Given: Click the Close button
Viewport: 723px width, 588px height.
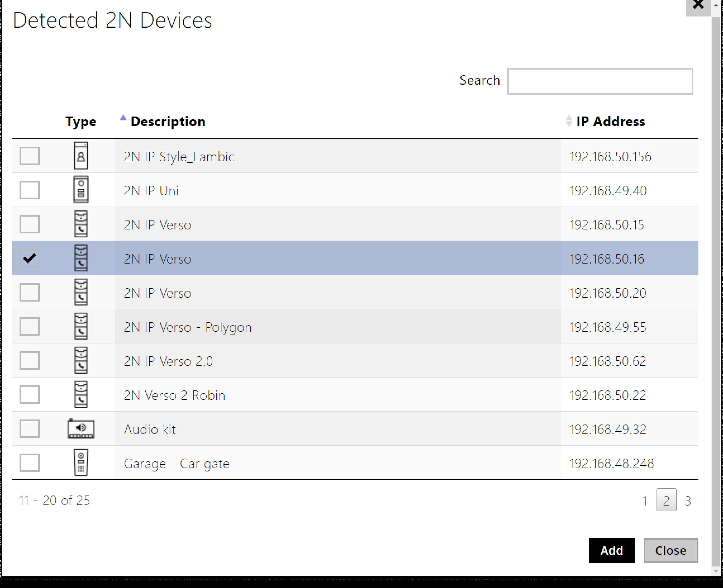Looking at the screenshot, I should click(x=671, y=550).
